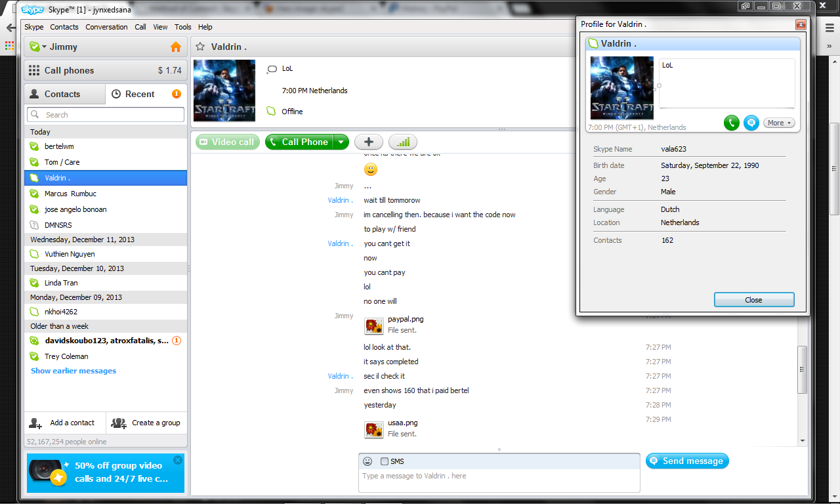Select jose angelo bonoan in the list

(106, 209)
